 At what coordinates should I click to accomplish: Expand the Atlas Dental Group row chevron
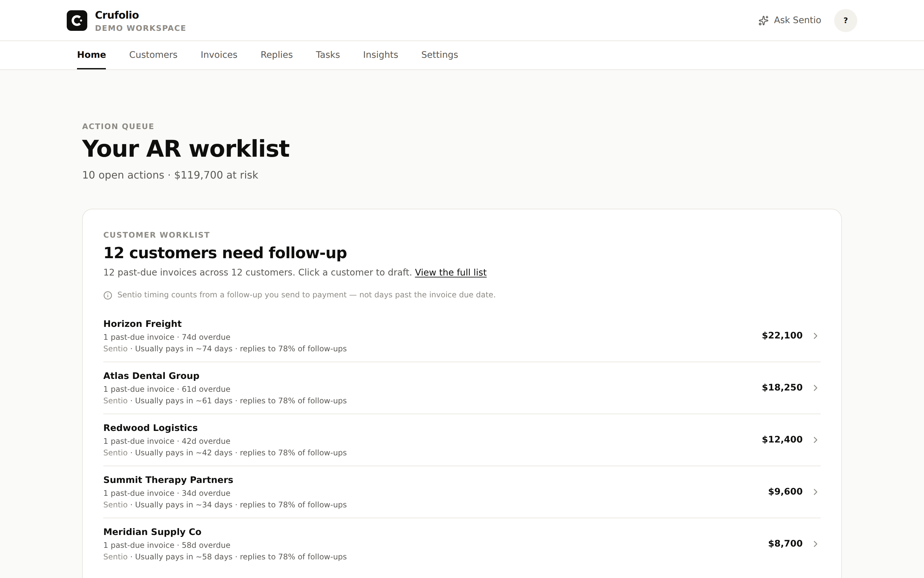pos(815,388)
